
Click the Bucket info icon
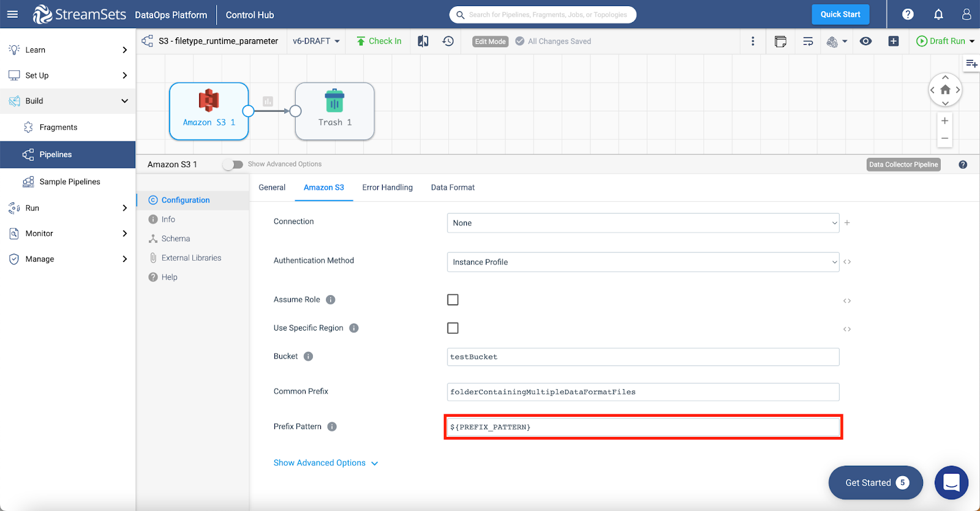(309, 356)
